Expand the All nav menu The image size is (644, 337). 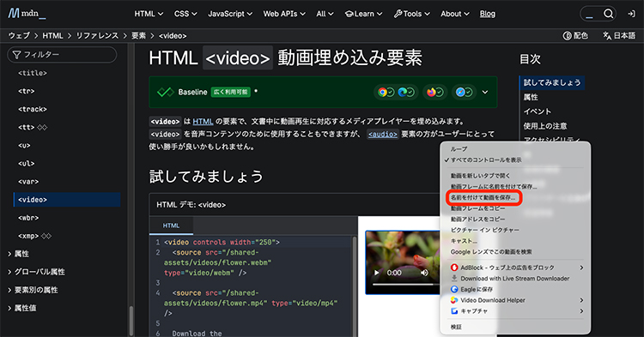point(325,14)
